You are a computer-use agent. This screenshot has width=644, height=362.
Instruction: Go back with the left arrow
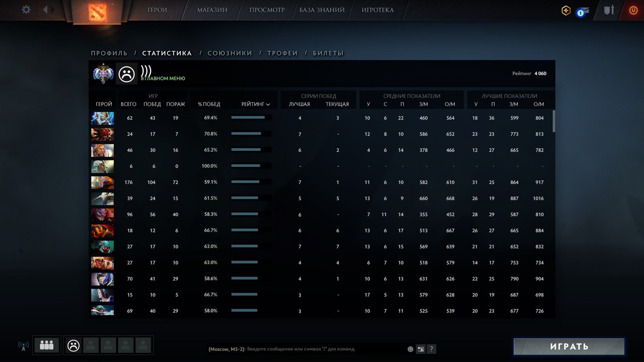point(45,10)
